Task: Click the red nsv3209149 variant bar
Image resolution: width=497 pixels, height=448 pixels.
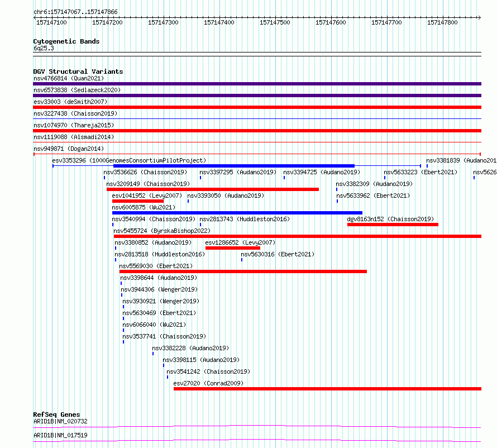Action: click(x=213, y=189)
